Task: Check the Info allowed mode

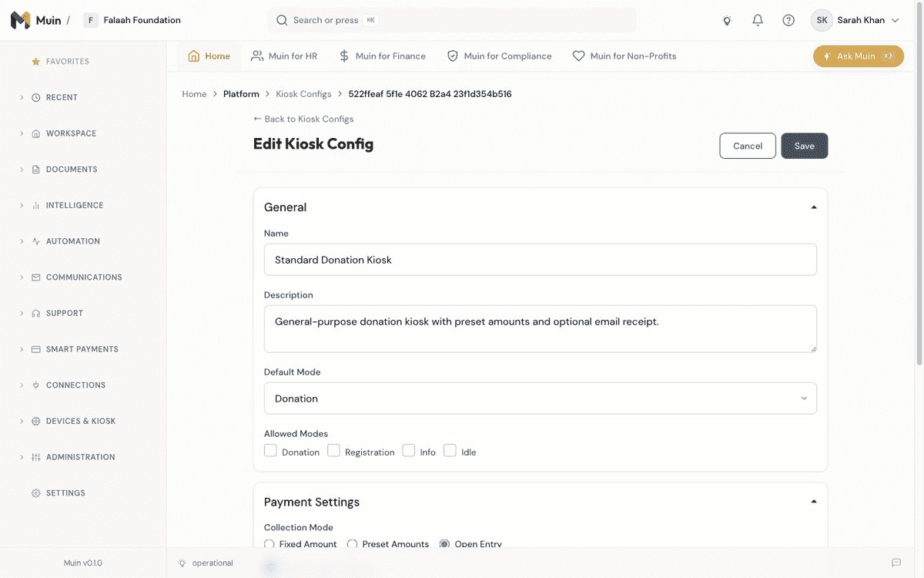Action: 409,451
